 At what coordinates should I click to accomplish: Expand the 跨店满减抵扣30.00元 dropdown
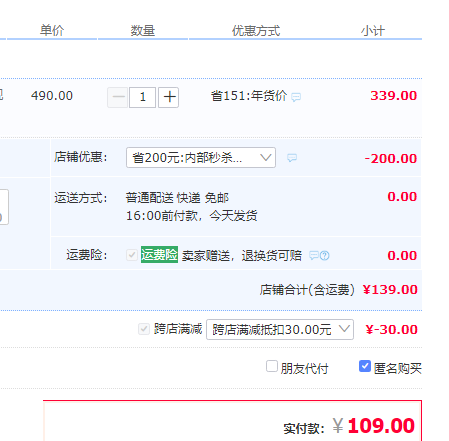pos(280,329)
